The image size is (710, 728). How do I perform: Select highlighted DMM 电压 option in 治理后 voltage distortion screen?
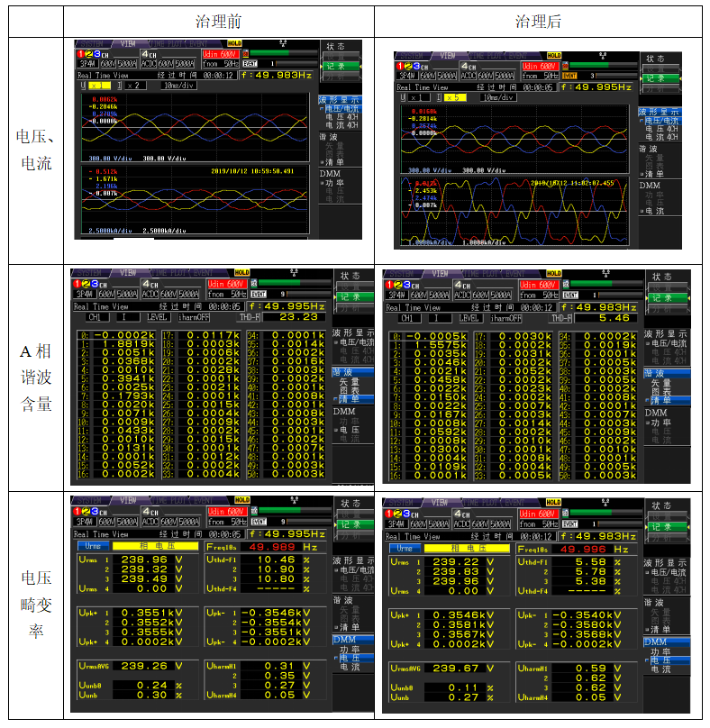(x=664, y=660)
